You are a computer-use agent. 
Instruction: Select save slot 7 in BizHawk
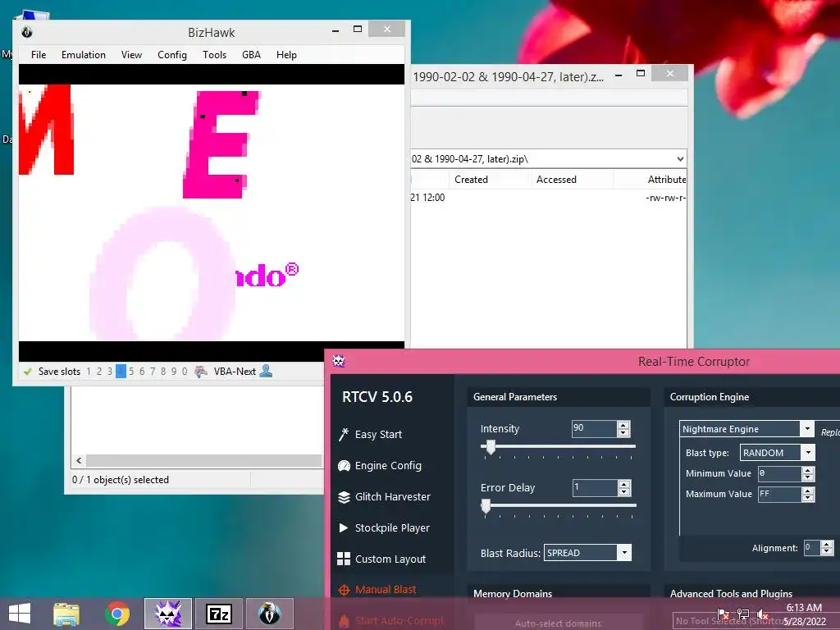click(x=153, y=372)
